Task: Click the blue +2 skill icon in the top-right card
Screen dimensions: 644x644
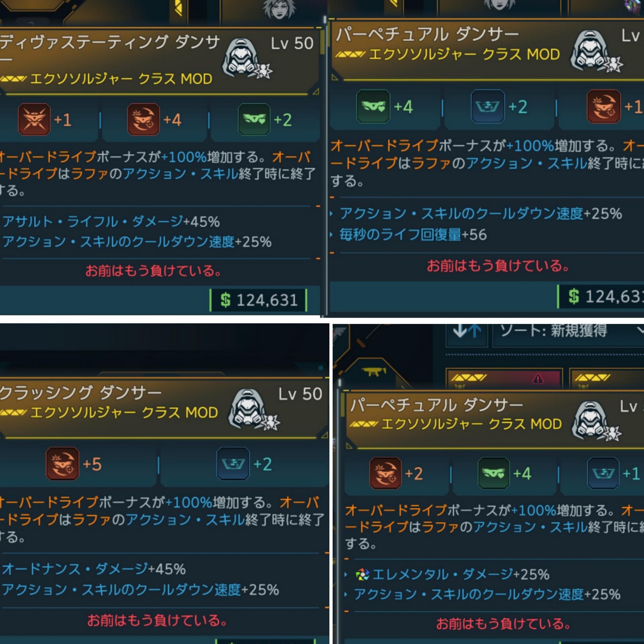Action: click(488, 106)
